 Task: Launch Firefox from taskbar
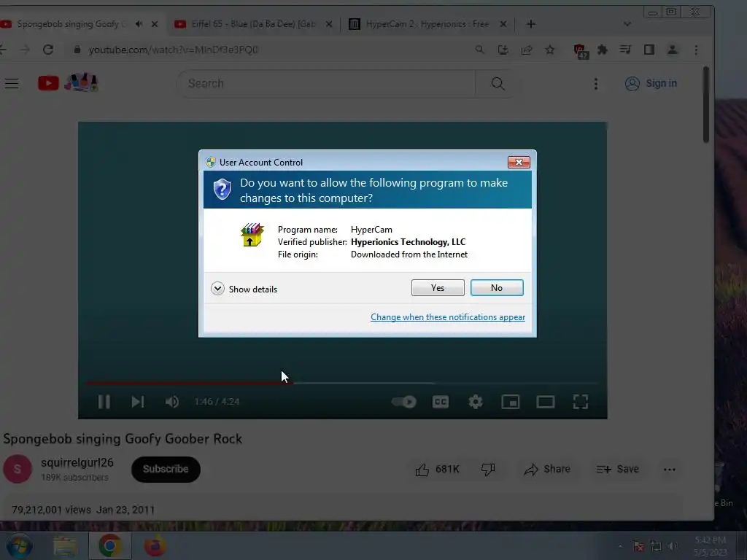[155, 545]
